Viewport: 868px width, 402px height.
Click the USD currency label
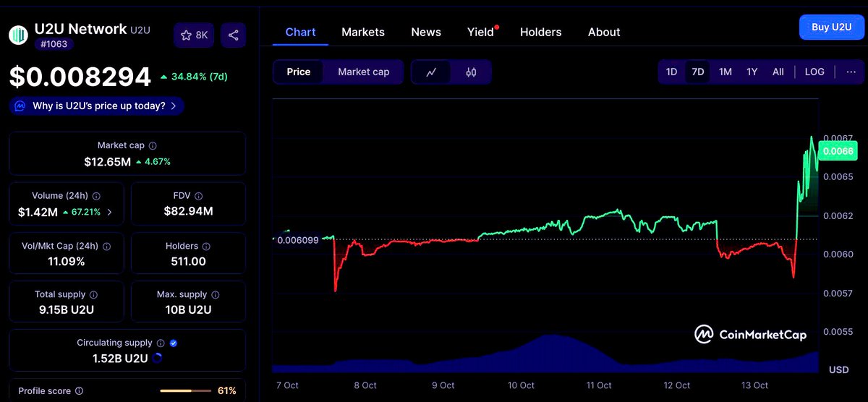tap(839, 370)
